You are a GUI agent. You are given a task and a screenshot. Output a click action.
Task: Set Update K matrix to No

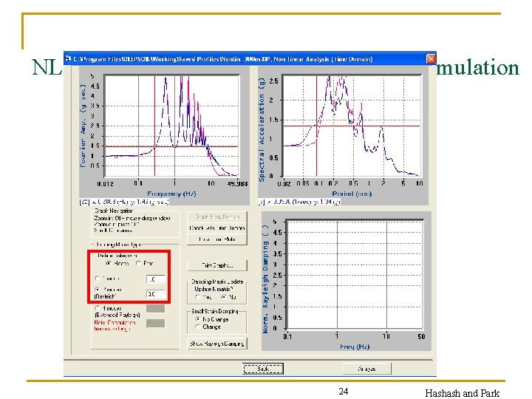pyautogui.click(x=223, y=297)
